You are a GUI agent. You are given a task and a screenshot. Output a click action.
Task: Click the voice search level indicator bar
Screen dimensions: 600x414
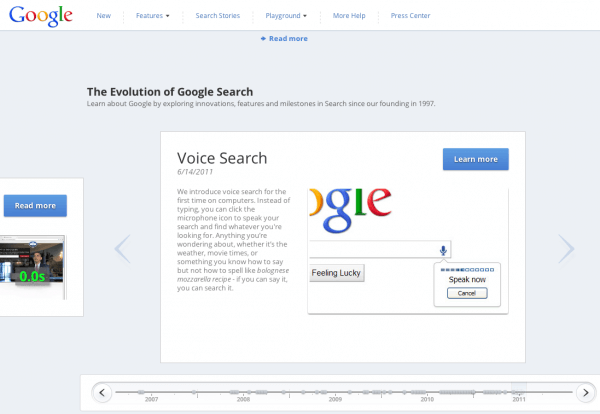coord(467,270)
